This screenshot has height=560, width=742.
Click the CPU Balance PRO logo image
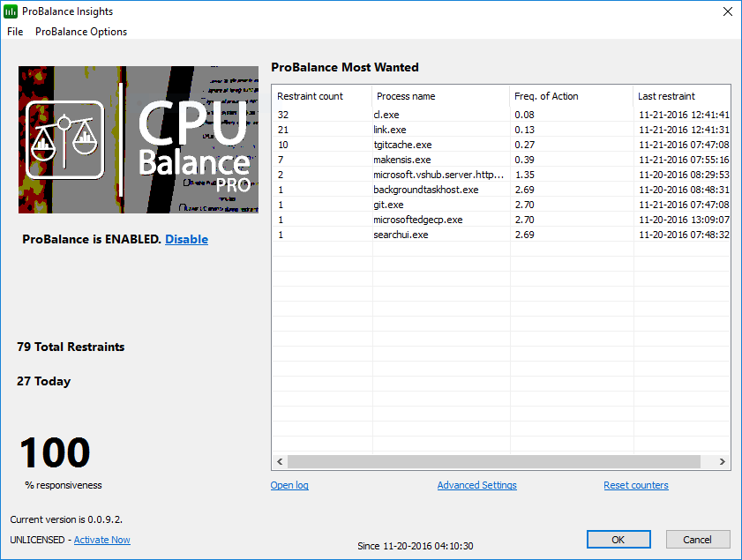[139, 139]
